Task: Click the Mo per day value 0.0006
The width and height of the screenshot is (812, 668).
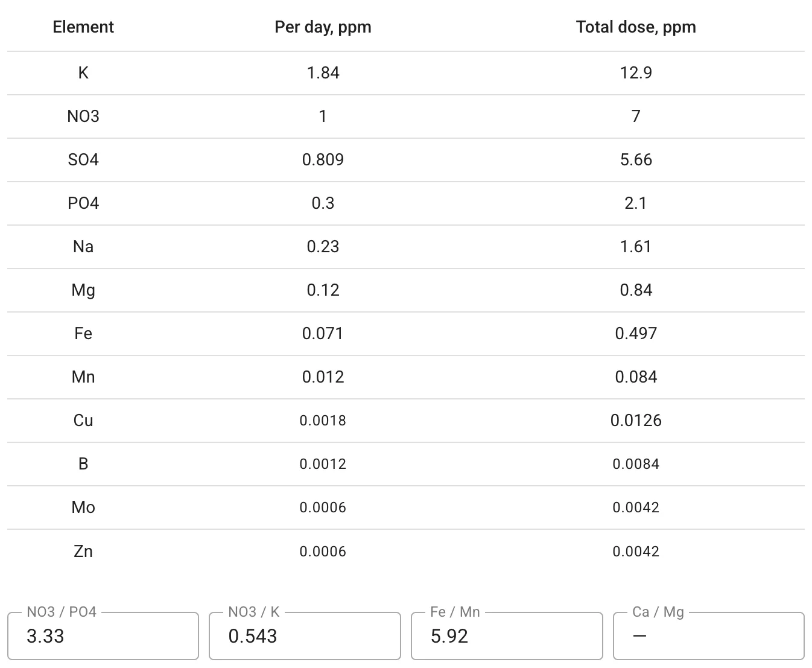Action: [x=323, y=507]
